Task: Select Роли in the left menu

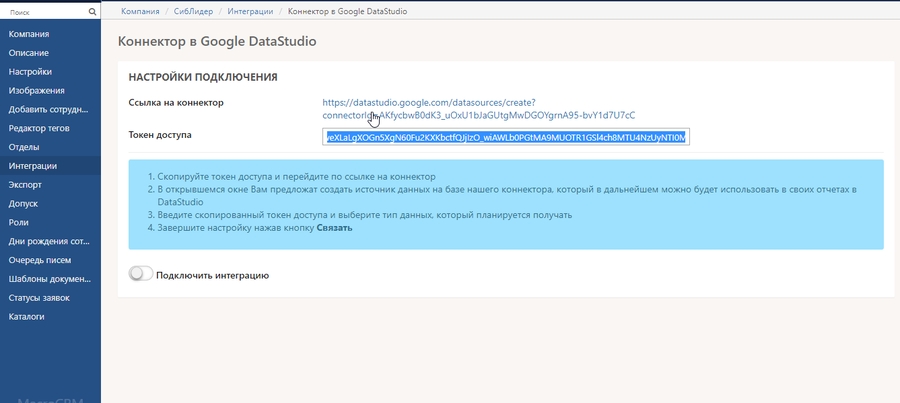Action: (19, 223)
